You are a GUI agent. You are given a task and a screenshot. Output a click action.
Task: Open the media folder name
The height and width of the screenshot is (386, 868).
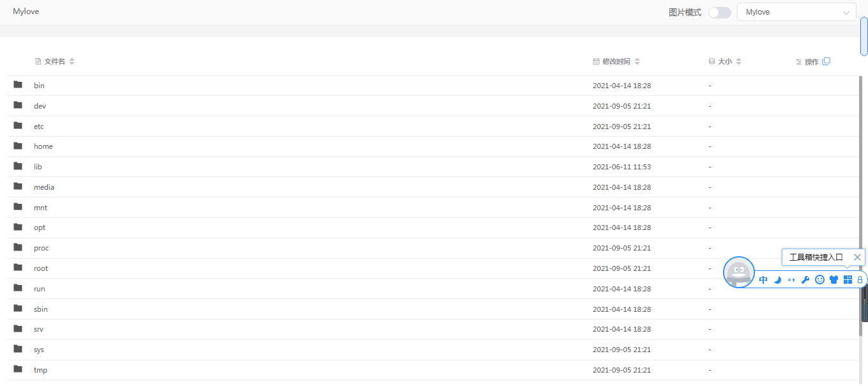(x=44, y=187)
